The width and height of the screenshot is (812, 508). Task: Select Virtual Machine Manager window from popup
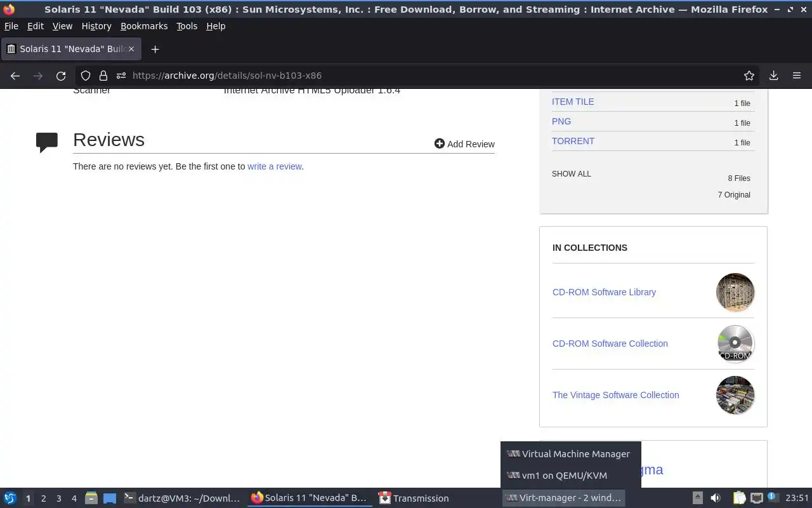tap(570, 454)
